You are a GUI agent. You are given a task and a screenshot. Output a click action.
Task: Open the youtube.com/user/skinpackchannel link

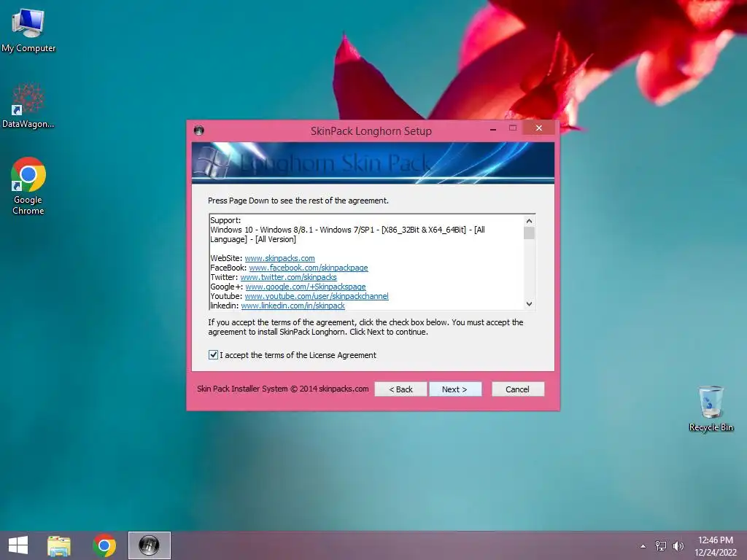pyautogui.click(x=317, y=296)
